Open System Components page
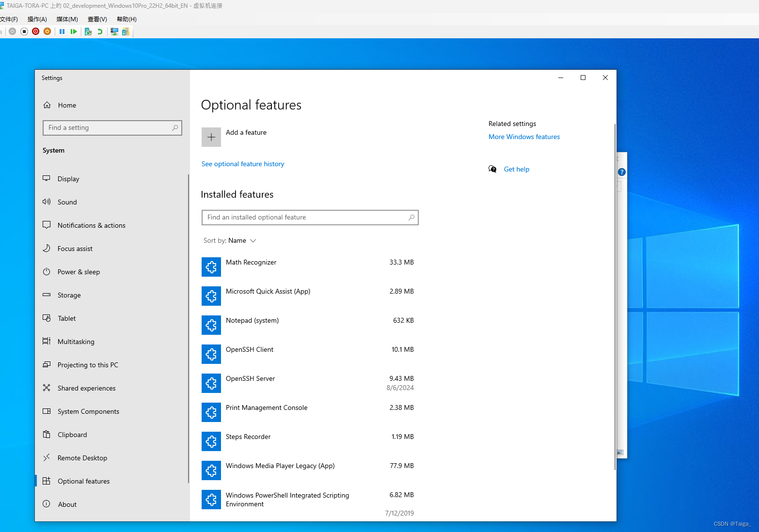The height and width of the screenshot is (532, 759). tap(112, 411)
